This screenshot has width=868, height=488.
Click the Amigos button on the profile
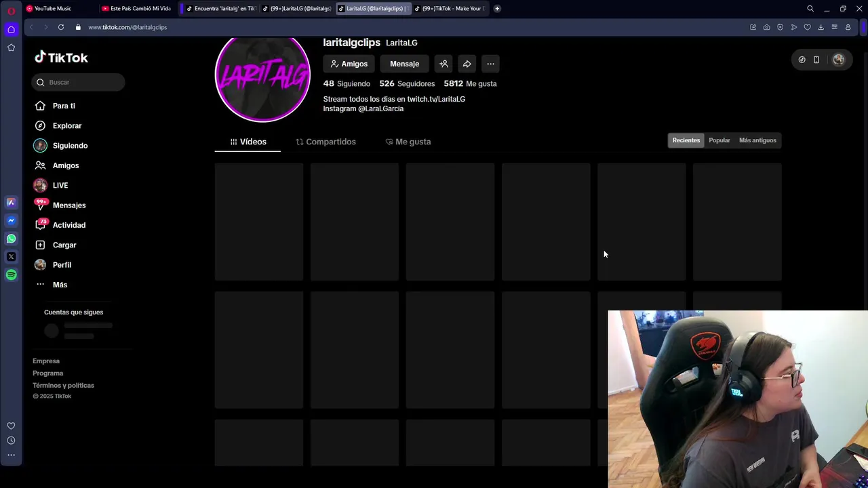(x=349, y=64)
